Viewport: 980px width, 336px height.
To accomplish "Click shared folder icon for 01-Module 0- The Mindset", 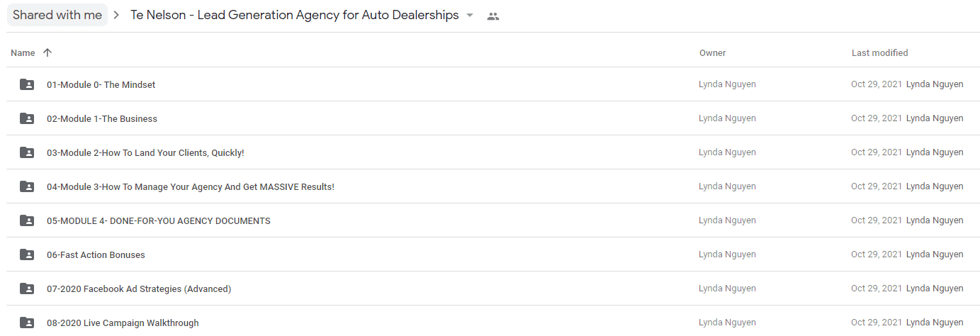I will [27, 84].
